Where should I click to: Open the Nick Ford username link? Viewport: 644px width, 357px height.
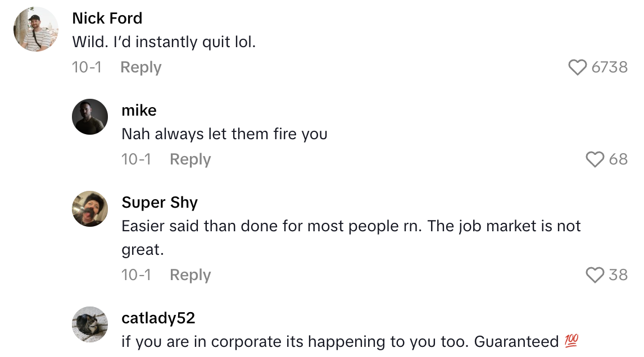pyautogui.click(x=107, y=18)
